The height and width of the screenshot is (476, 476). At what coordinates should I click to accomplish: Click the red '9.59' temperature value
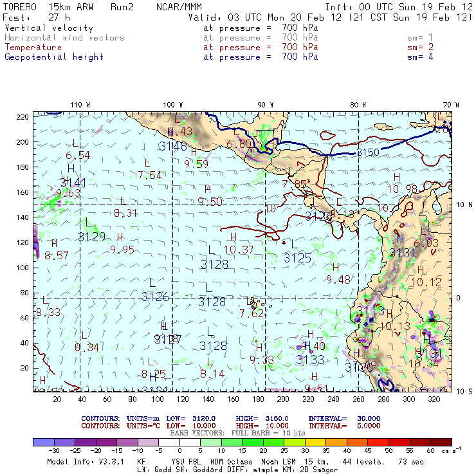(x=196, y=164)
